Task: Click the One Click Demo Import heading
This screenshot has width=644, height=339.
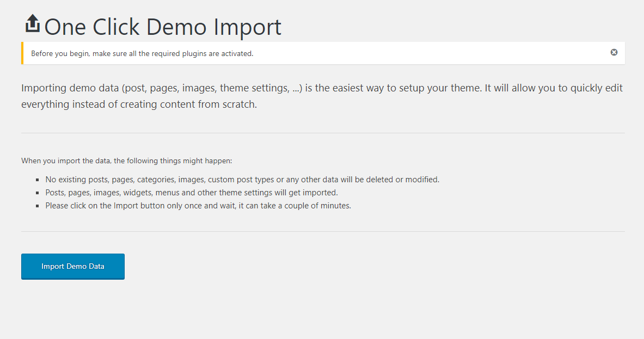Action: pyautogui.click(x=163, y=27)
